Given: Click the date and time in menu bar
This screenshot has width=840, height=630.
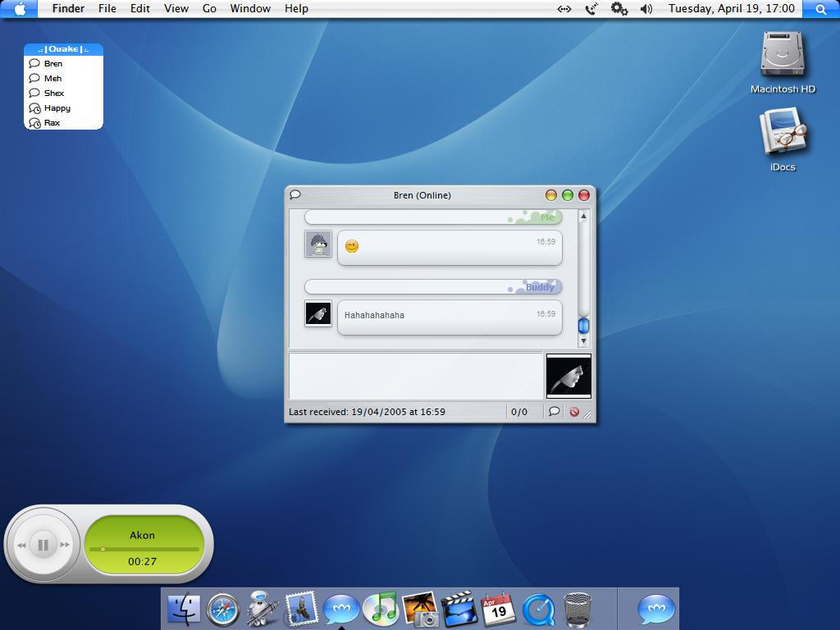Looking at the screenshot, I should 731,8.
